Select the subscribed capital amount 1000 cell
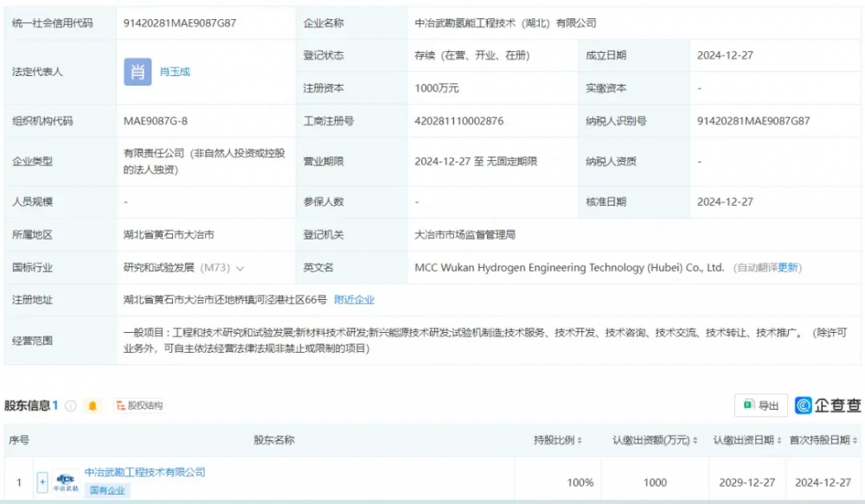This screenshot has width=865, height=504. [x=655, y=482]
